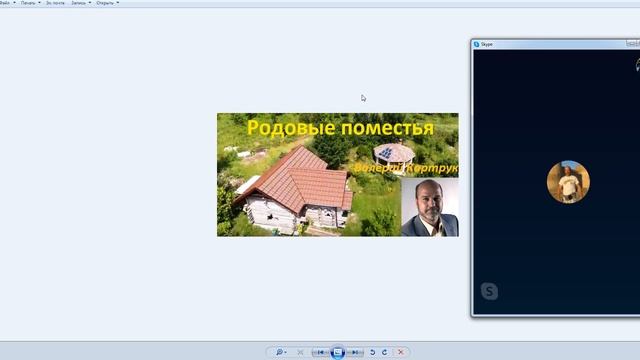Start the slide show
This screenshot has width=640, height=360.
(x=338, y=352)
